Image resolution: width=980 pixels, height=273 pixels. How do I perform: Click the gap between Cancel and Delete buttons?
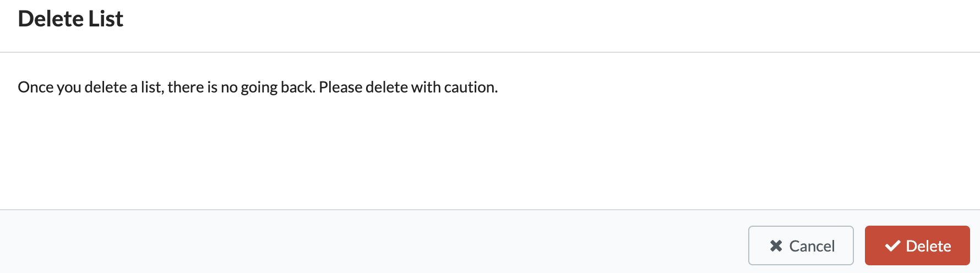pyautogui.click(x=859, y=245)
